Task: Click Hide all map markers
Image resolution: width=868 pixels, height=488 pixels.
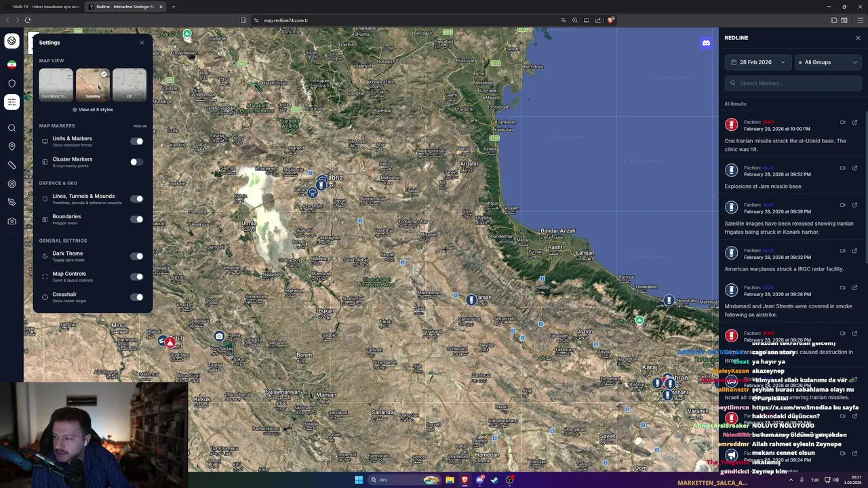Action: [x=140, y=126]
